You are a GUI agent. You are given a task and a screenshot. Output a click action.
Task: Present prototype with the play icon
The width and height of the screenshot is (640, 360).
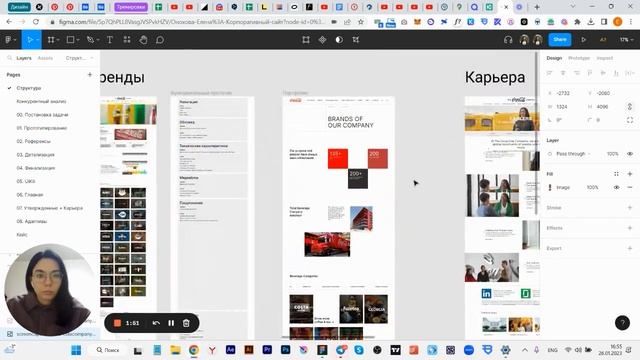(584, 40)
